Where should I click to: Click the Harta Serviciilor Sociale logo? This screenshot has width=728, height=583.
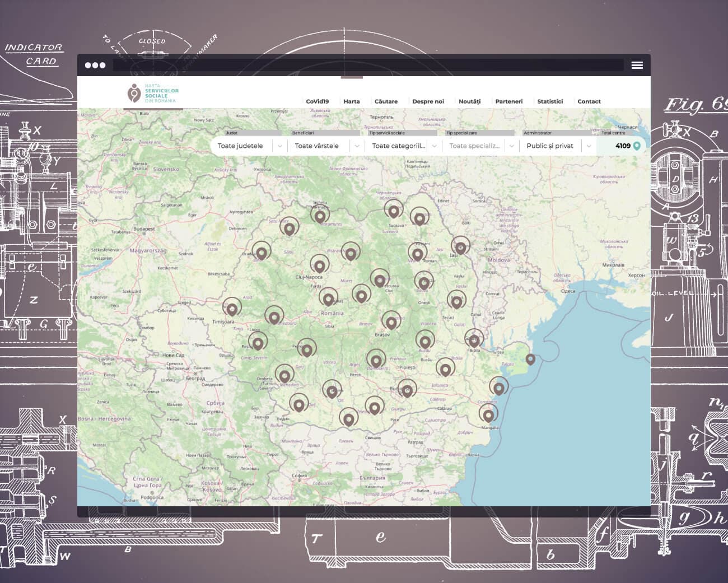tap(152, 93)
